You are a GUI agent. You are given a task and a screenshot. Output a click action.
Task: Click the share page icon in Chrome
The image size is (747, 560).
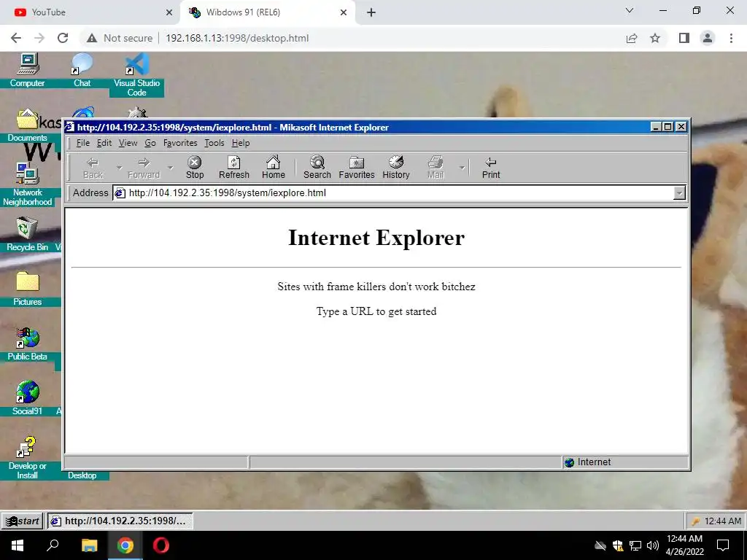pos(632,38)
